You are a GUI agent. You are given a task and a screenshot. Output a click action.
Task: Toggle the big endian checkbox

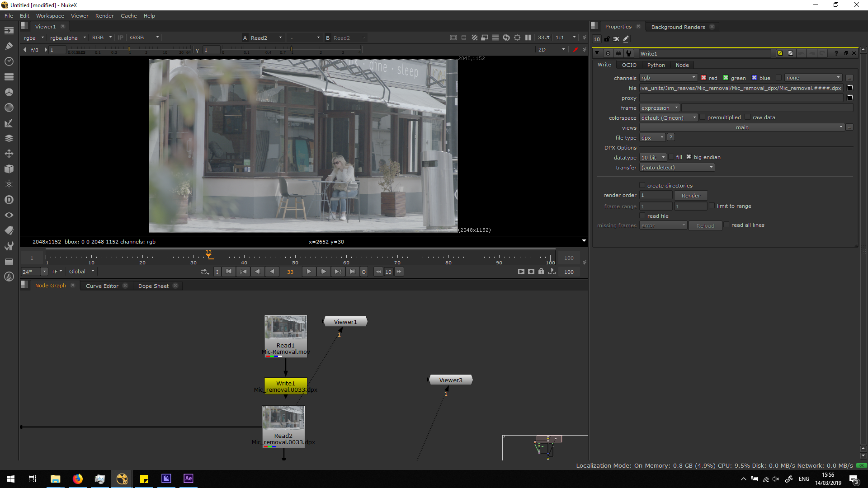coord(689,157)
